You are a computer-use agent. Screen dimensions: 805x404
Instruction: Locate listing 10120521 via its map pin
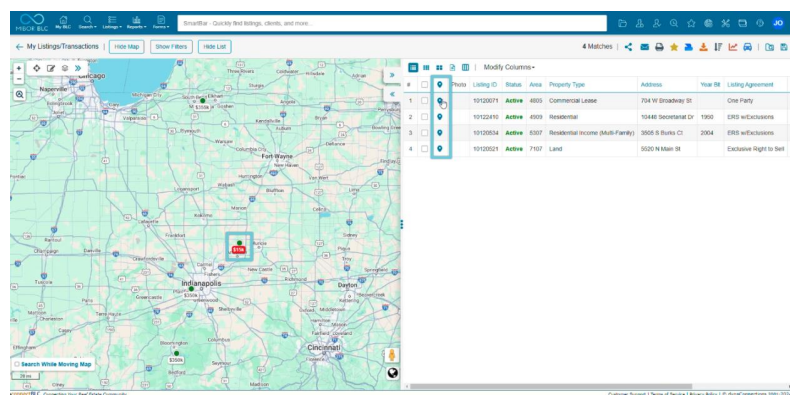(439, 149)
